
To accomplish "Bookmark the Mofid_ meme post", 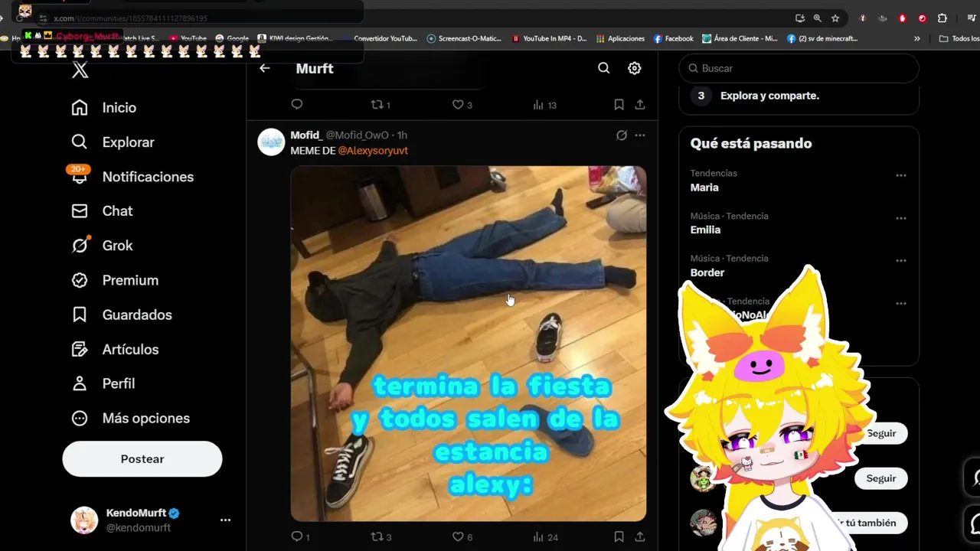I will (619, 537).
